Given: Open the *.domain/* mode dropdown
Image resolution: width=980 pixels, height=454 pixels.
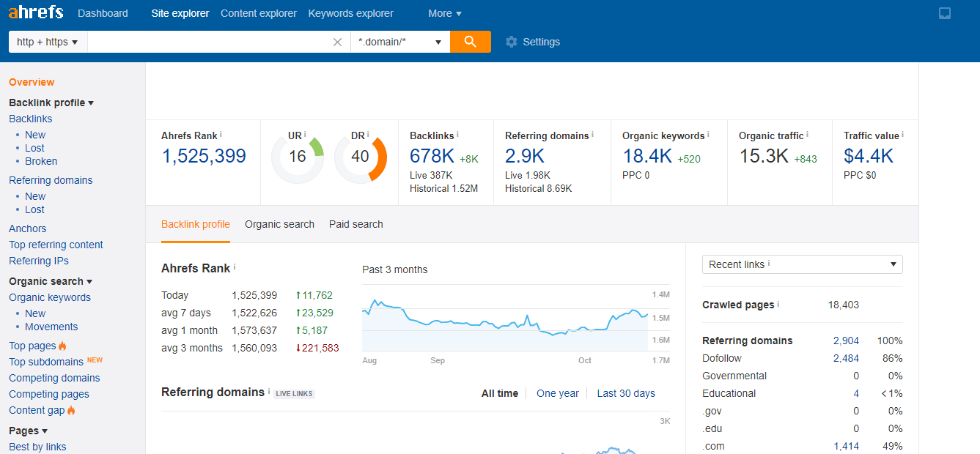Looking at the screenshot, I should 400,42.
